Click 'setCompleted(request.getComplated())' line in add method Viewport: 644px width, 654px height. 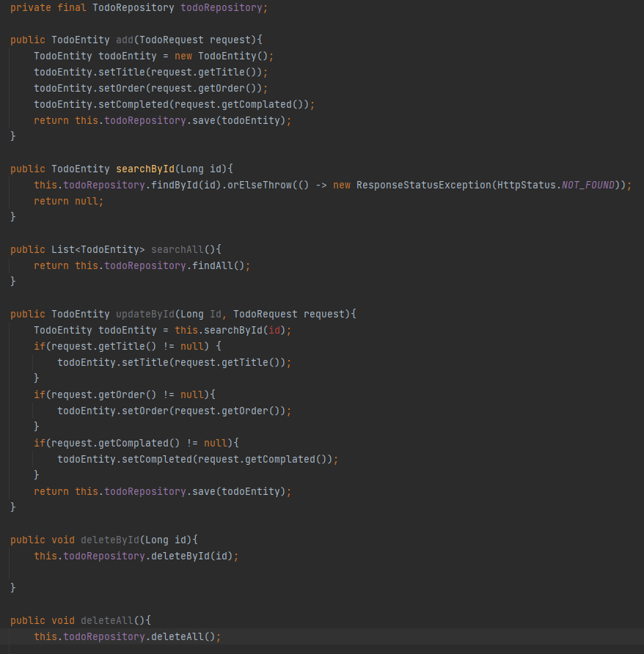(174, 104)
